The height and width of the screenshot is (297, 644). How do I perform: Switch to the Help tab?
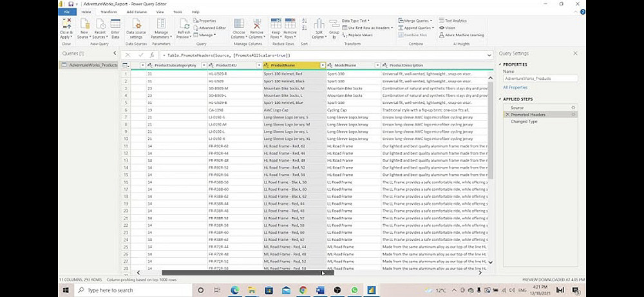click(x=196, y=12)
